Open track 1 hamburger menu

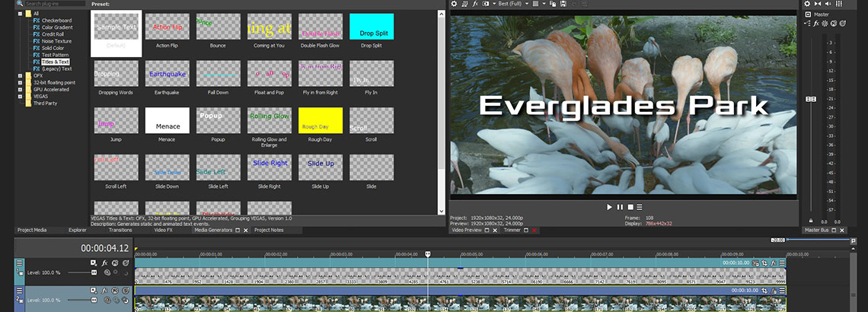tap(19, 263)
